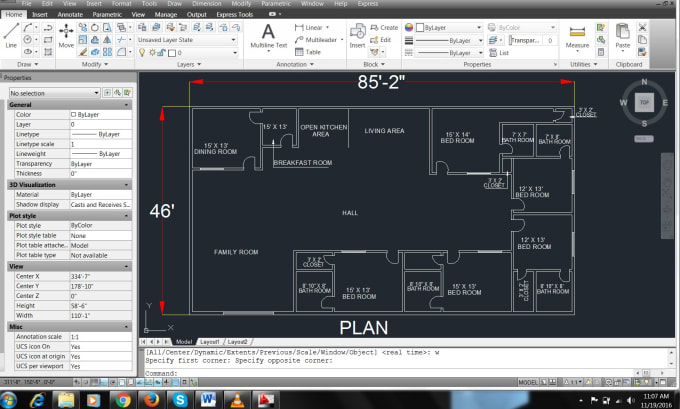Click the Annotation scale 1:1 value
The width and height of the screenshot is (680, 409).
click(101, 337)
